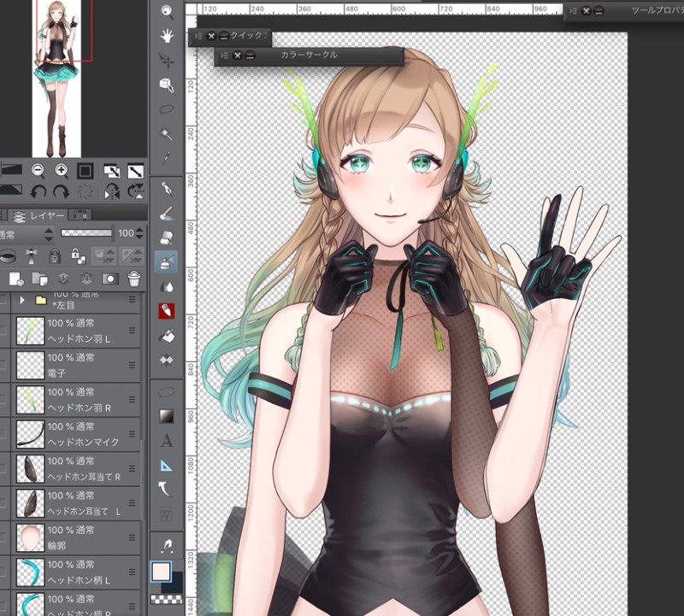Select the Correct line tool
Viewport: 684px width, 616px height.
[166, 490]
